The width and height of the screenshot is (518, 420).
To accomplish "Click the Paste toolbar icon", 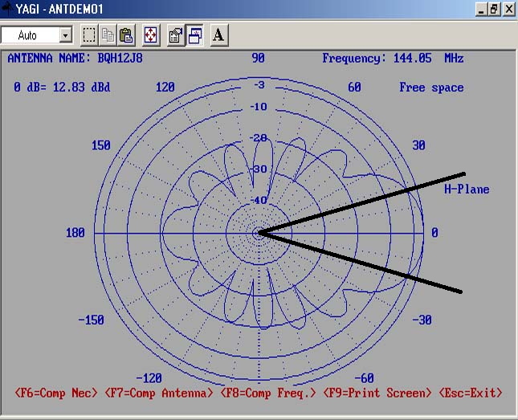I will [126, 35].
